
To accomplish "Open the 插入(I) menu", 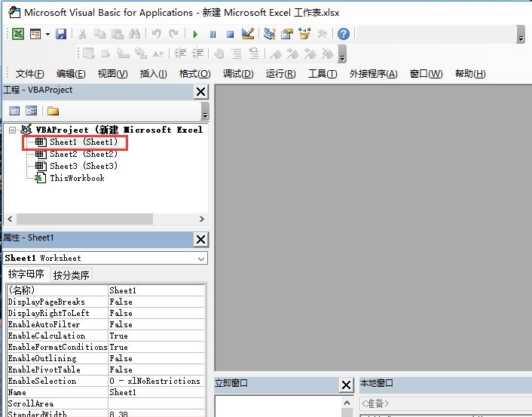I will click(154, 74).
